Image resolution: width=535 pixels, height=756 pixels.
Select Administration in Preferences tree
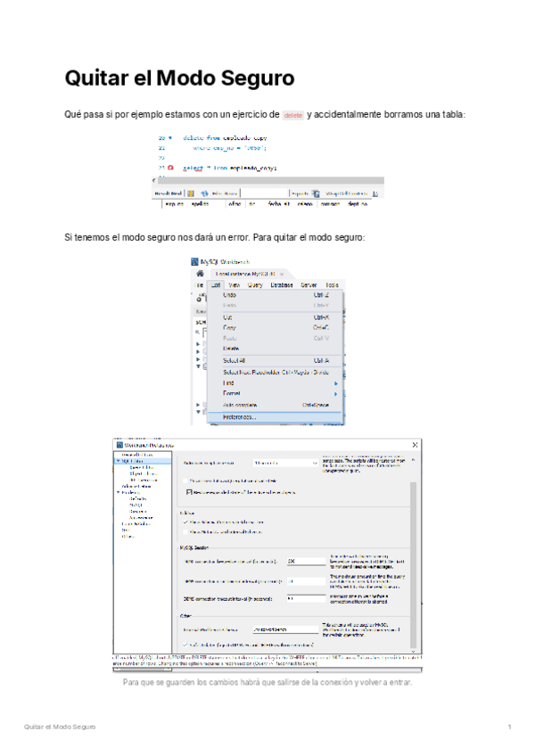(x=136, y=486)
